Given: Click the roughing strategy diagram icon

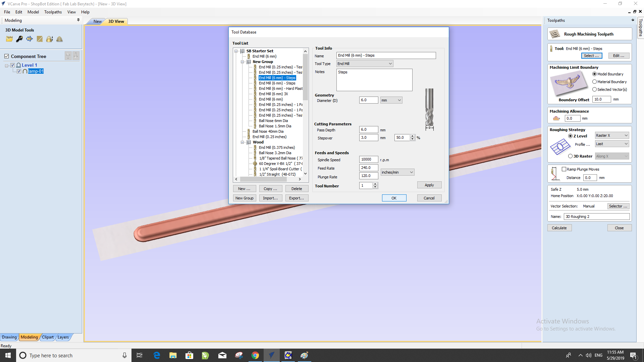Looking at the screenshot, I should [x=560, y=147].
